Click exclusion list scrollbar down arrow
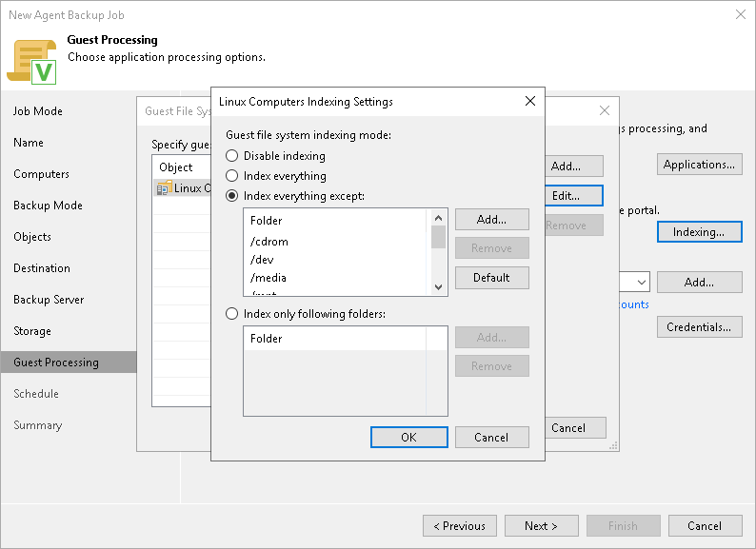The image size is (756, 549). (x=438, y=287)
